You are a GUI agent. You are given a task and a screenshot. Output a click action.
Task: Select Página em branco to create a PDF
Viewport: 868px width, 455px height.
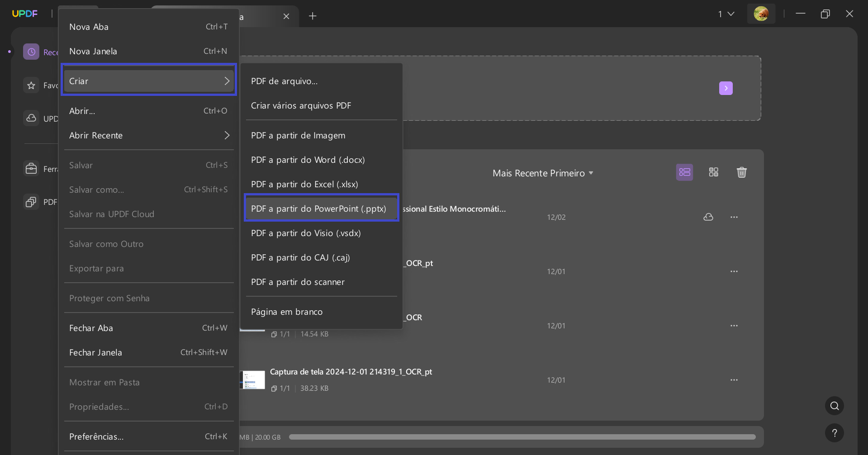[287, 312]
